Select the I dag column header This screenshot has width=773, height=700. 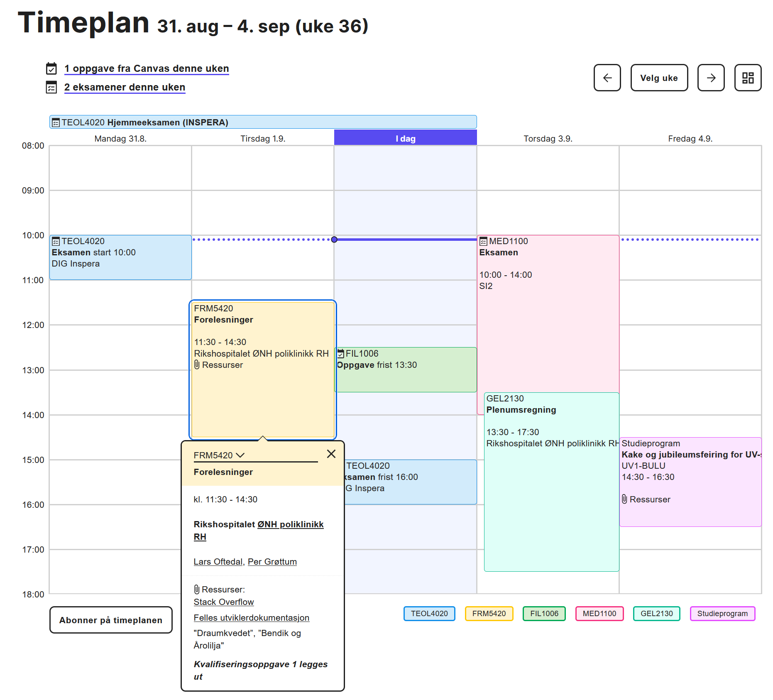point(406,138)
